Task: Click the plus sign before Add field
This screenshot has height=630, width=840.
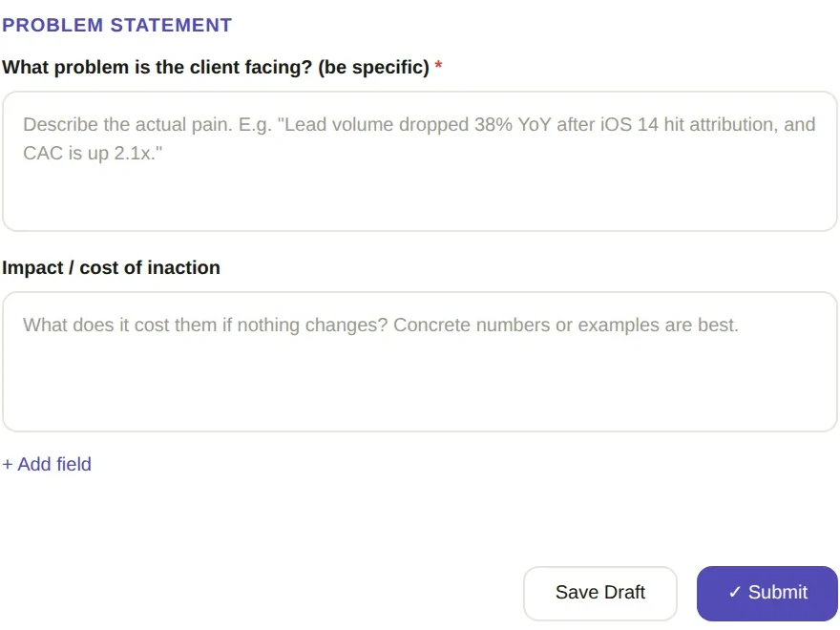Action: pyautogui.click(x=8, y=465)
